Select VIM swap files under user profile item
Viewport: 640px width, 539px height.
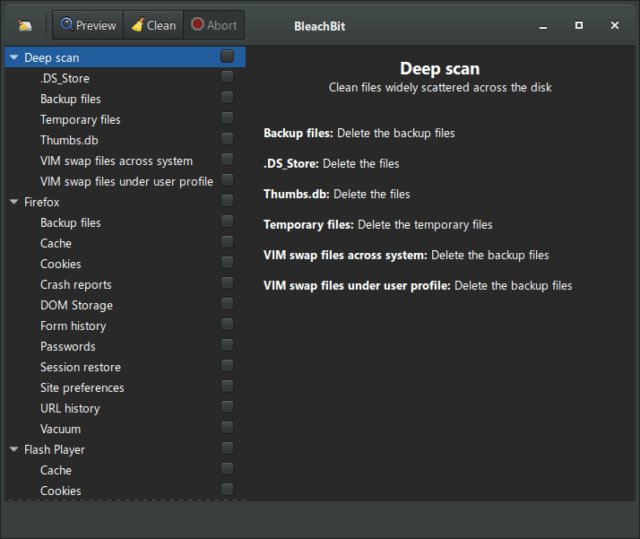[x=125, y=181]
